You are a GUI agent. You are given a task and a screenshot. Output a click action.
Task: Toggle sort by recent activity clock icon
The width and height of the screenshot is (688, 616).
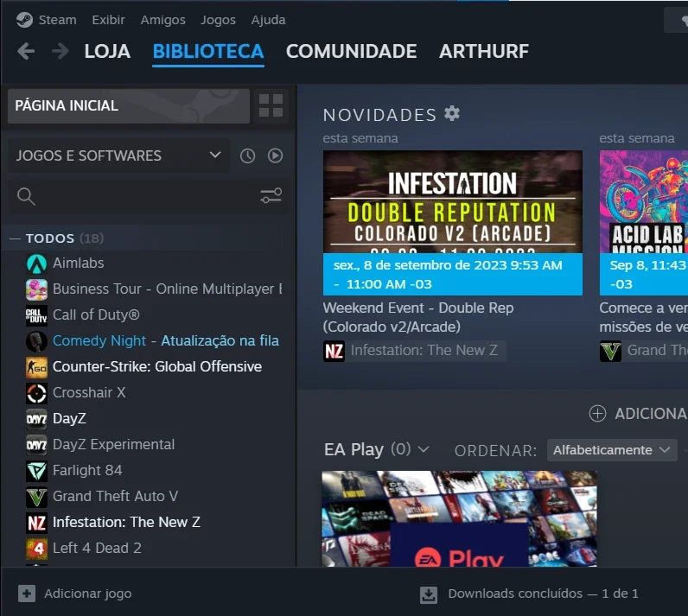247,156
